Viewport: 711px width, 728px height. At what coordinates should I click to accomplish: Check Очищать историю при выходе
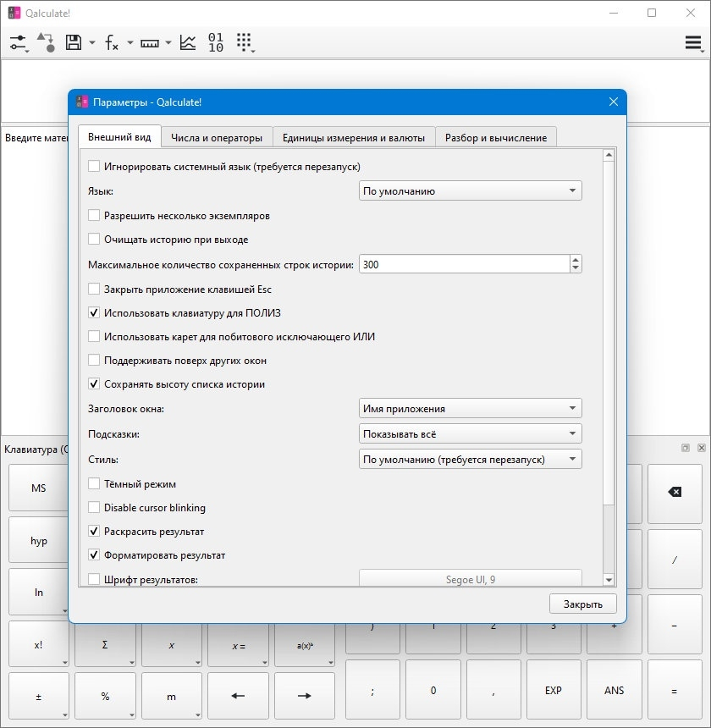coord(94,239)
